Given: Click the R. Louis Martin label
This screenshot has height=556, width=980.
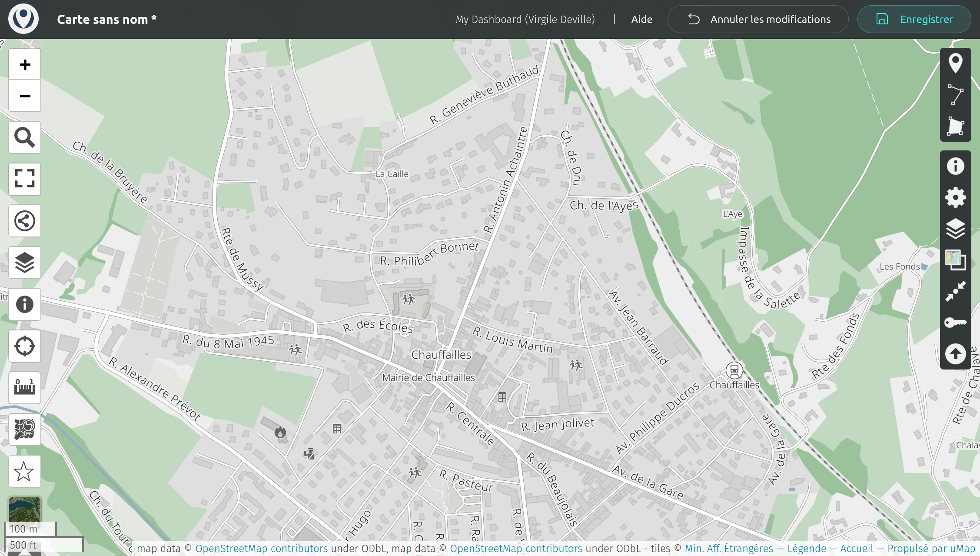Looking at the screenshot, I should coord(513,340).
